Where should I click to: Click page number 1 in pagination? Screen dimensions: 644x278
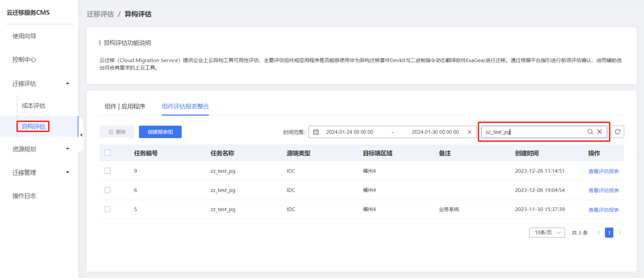point(609,233)
